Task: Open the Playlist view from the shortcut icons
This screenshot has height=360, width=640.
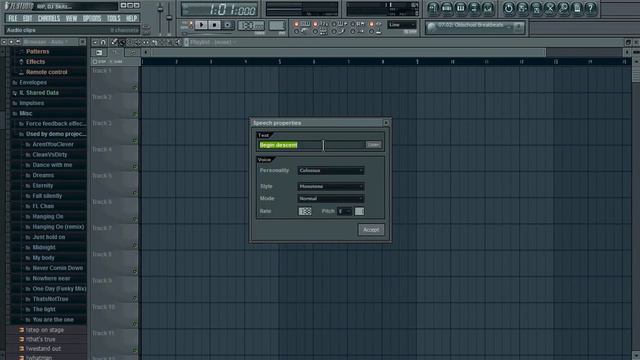Action: tap(433, 8)
